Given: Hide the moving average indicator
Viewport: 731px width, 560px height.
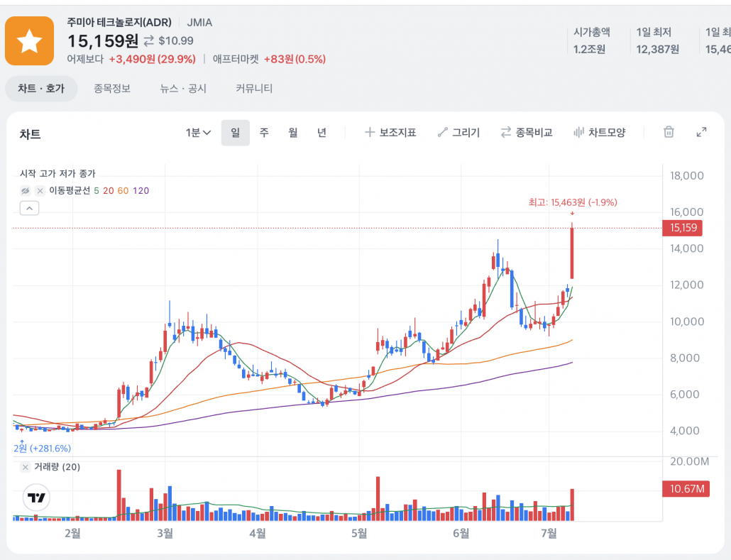Looking at the screenshot, I should [25, 191].
